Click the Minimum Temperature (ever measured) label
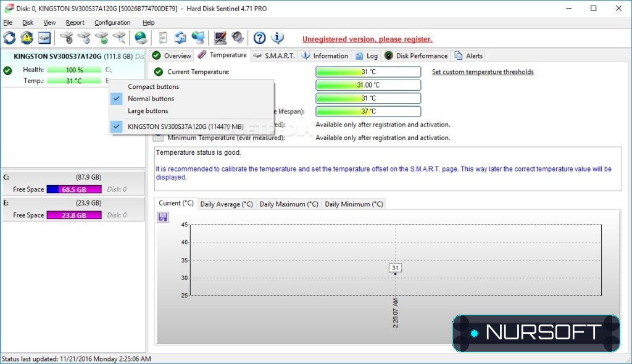 pyautogui.click(x=226, y=138)
